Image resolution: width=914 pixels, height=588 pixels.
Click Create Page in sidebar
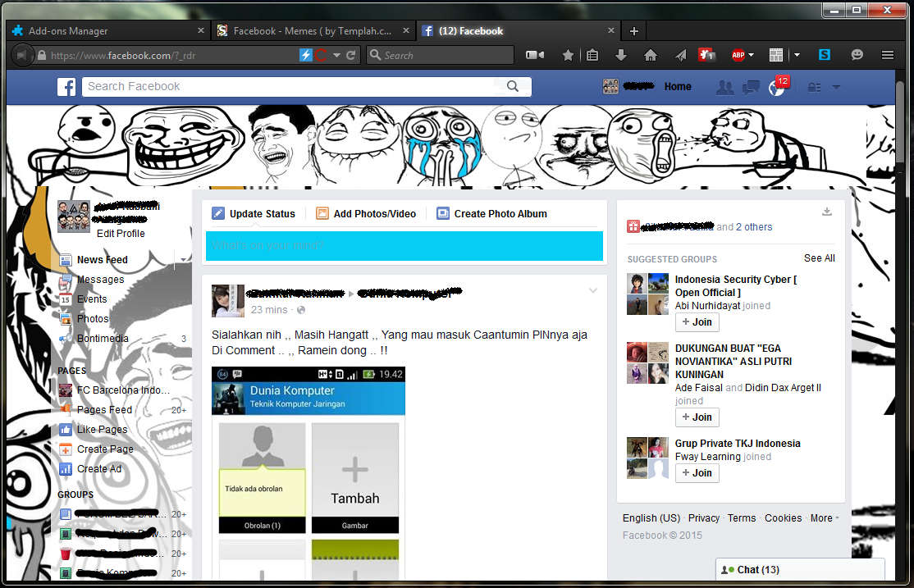[105, 449]
